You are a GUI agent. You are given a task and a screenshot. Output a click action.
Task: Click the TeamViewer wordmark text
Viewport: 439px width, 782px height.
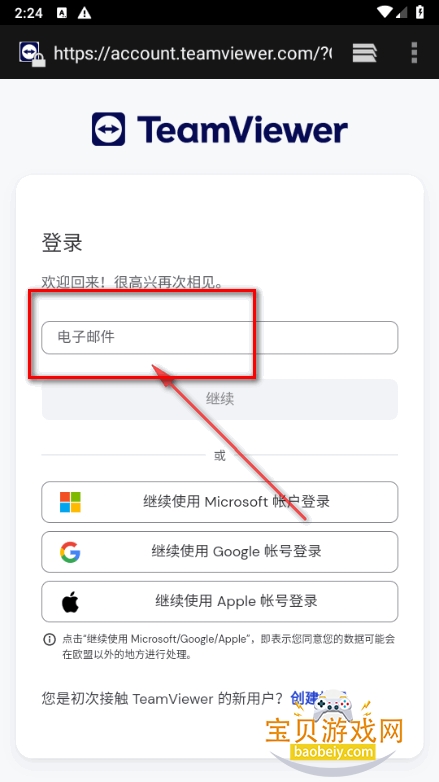[242, 130]
